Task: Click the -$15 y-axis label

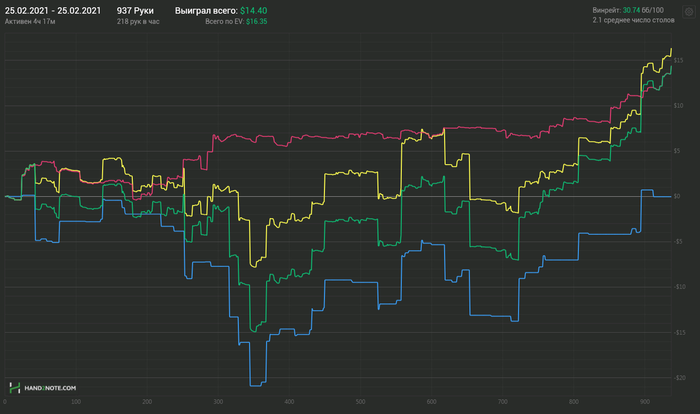Action: tap(679, 332)
